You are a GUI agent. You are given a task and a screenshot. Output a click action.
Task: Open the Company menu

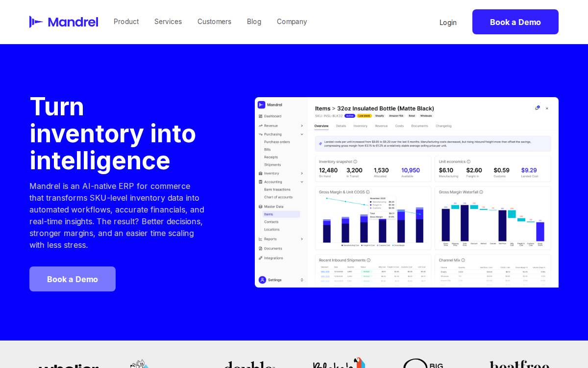point(292,22)
